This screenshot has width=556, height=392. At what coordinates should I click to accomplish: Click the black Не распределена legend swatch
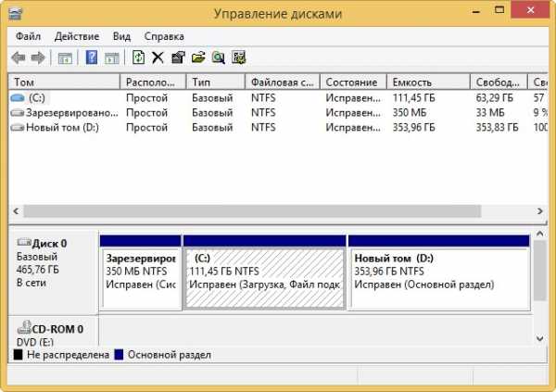[18, 354]
